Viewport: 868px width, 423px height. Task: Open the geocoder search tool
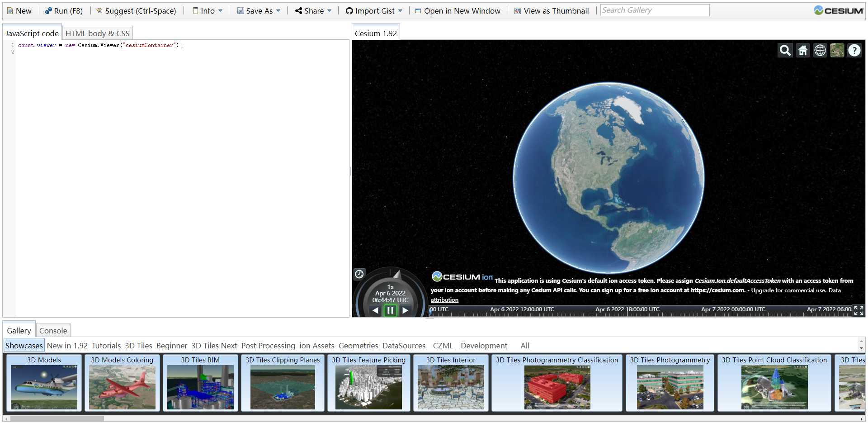click(x=785, y=50)
